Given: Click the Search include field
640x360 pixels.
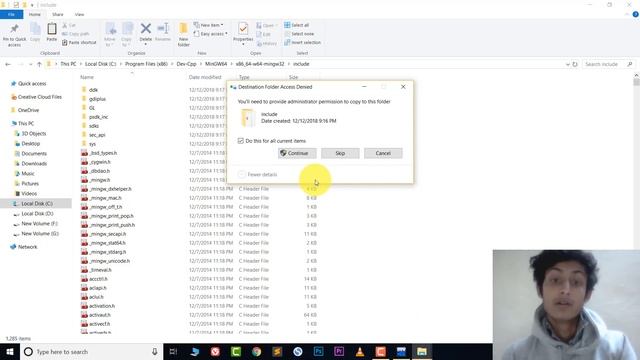Looking at the screenshot, I should coord(608,64).
